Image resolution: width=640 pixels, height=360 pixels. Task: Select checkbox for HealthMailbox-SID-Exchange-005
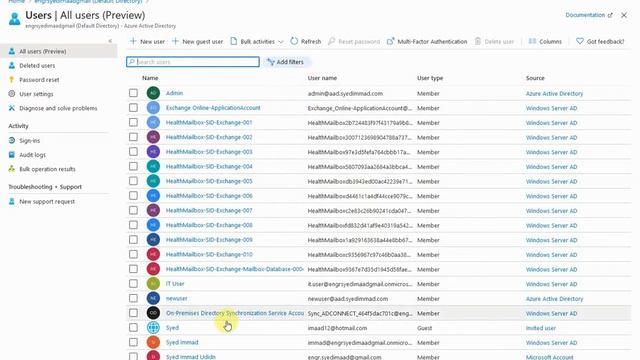[x=133, y=181]
